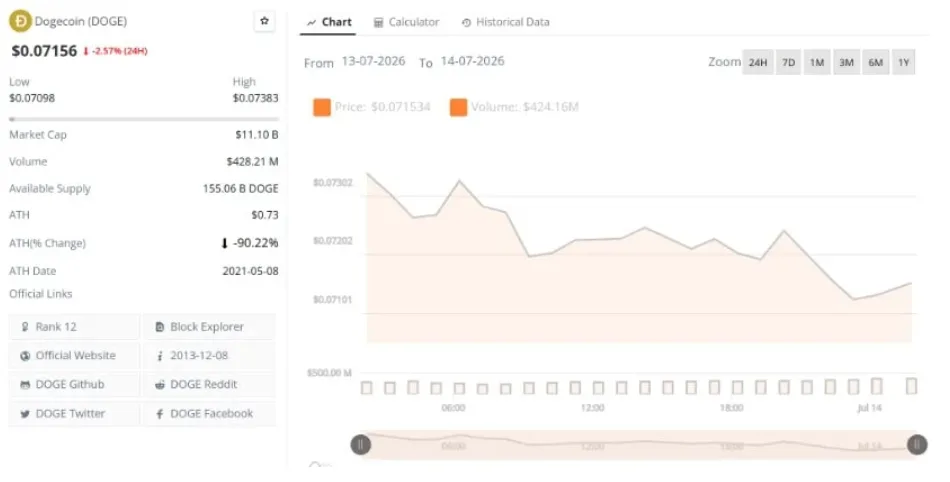Open the Historical Data tab
Screen dimensions: 950x482
click(x=506, y=22)
